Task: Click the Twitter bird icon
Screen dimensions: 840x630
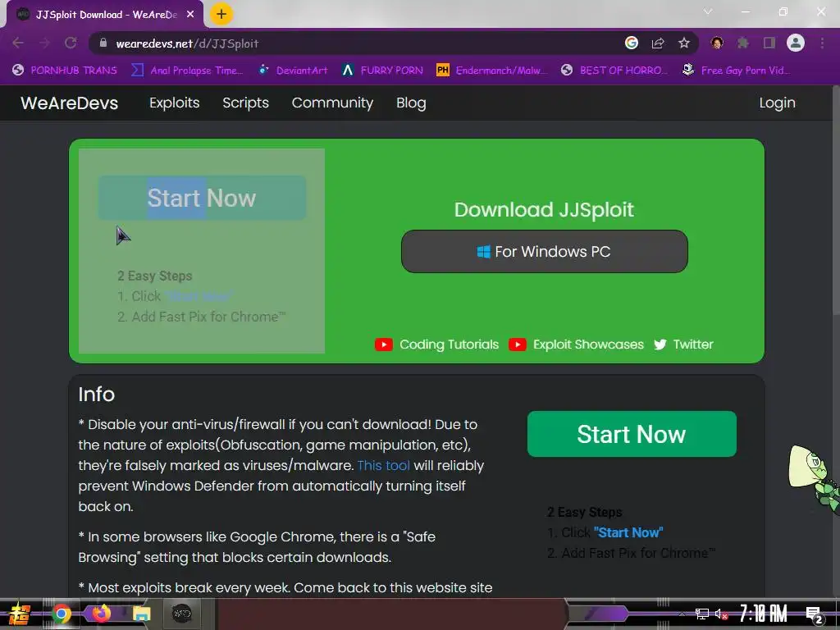Action: pos(660,345)
